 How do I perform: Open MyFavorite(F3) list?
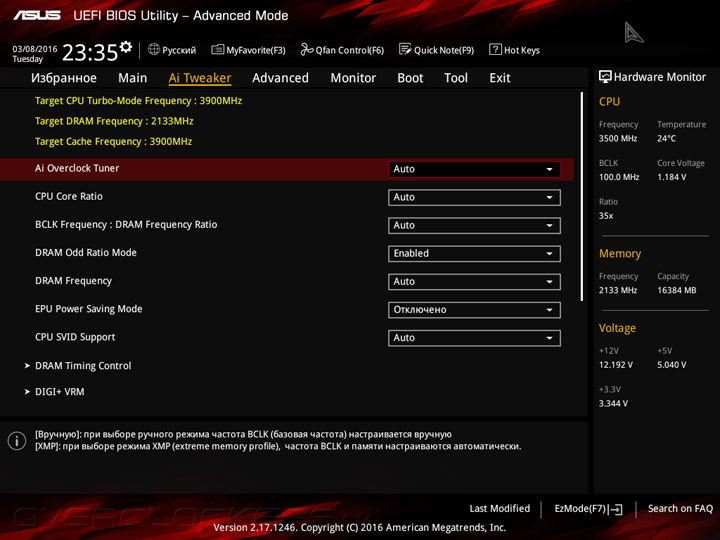(x=248, y=50)
